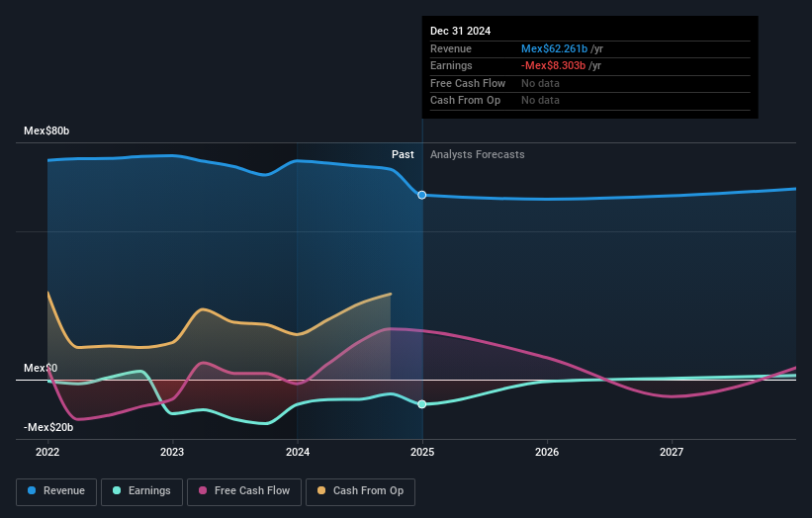
Task: Click No data in Free Cash Flow row
Action: pyautogui.click(x=540, y=83)
